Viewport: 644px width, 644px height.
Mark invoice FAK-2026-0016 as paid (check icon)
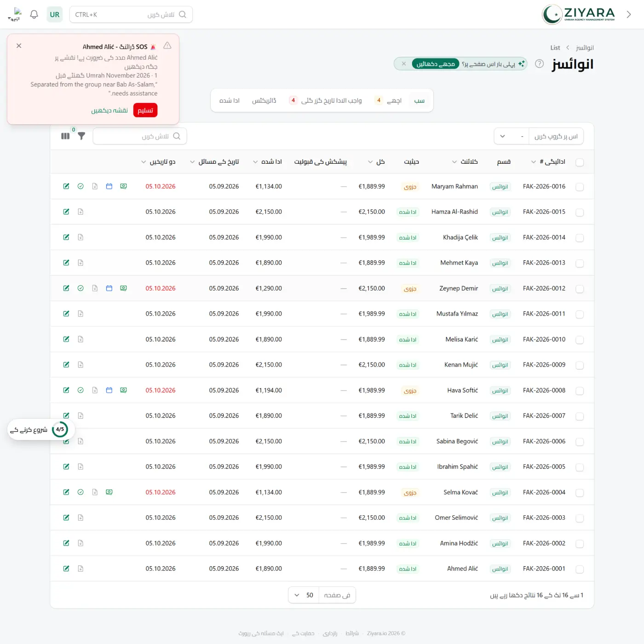[80, 186]
